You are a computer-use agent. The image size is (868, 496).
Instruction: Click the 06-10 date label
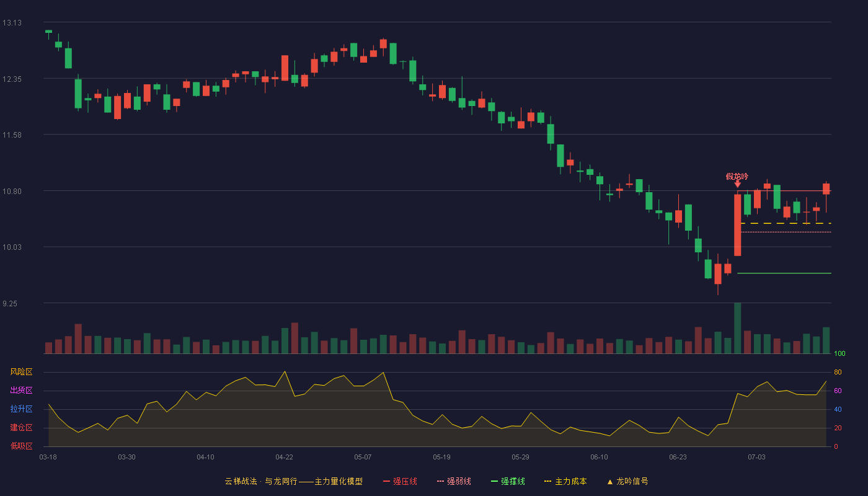point(599,457)
